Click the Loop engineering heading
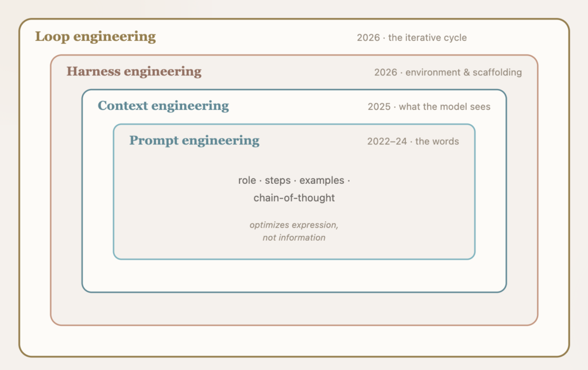 [95, 37]
